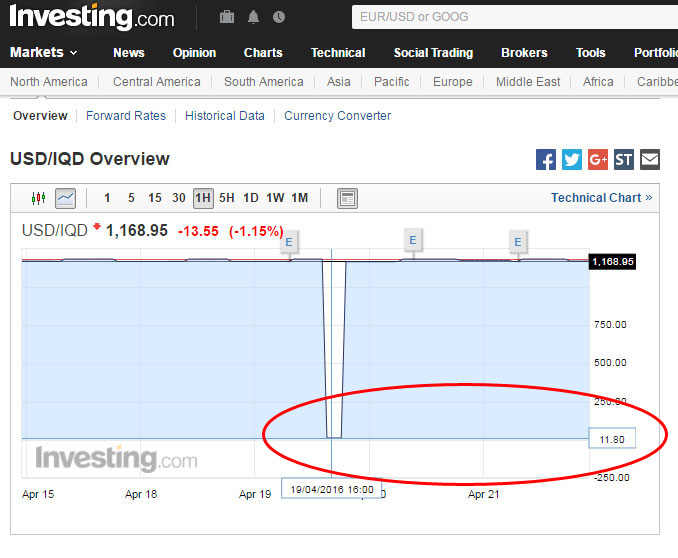Select Africa region
Viewport: 678px width, 558px height.
(598, 82)
